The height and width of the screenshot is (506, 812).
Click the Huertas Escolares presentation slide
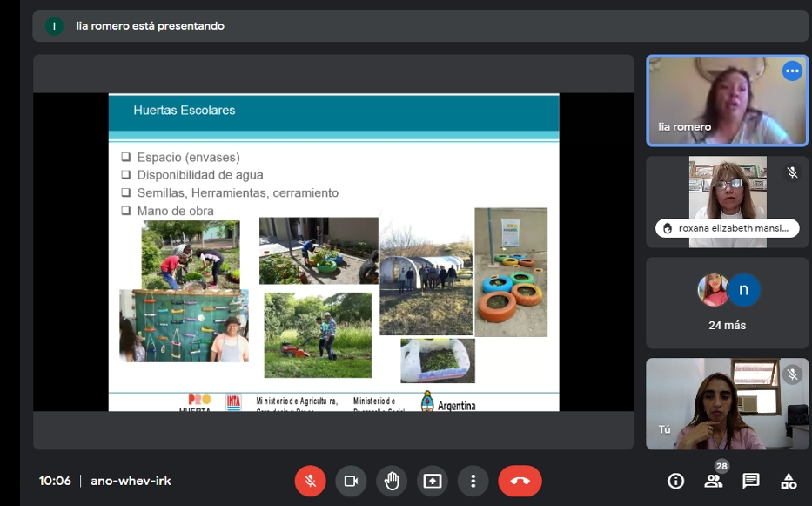click(x=333, y=252)
